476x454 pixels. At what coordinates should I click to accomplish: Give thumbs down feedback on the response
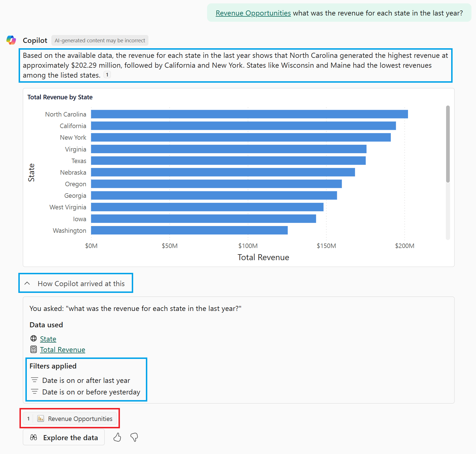pyautogui.click(x=134, y=437)
